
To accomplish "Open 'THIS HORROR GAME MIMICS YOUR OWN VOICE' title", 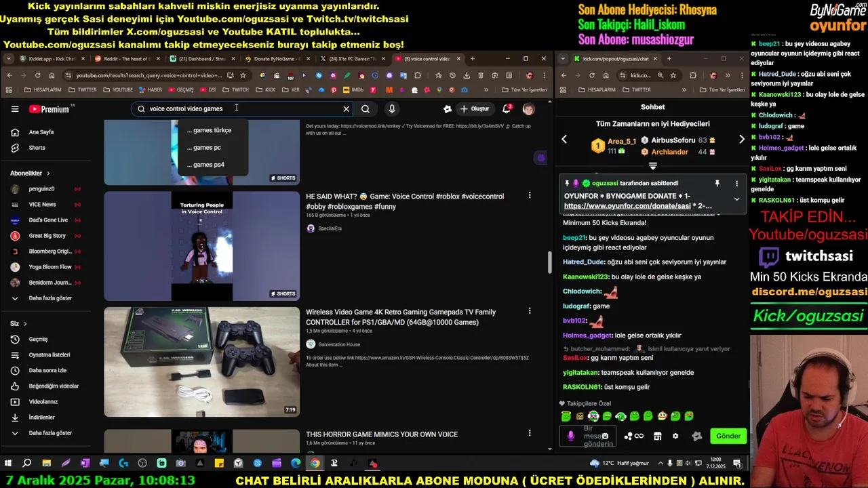I will (382, 434).
